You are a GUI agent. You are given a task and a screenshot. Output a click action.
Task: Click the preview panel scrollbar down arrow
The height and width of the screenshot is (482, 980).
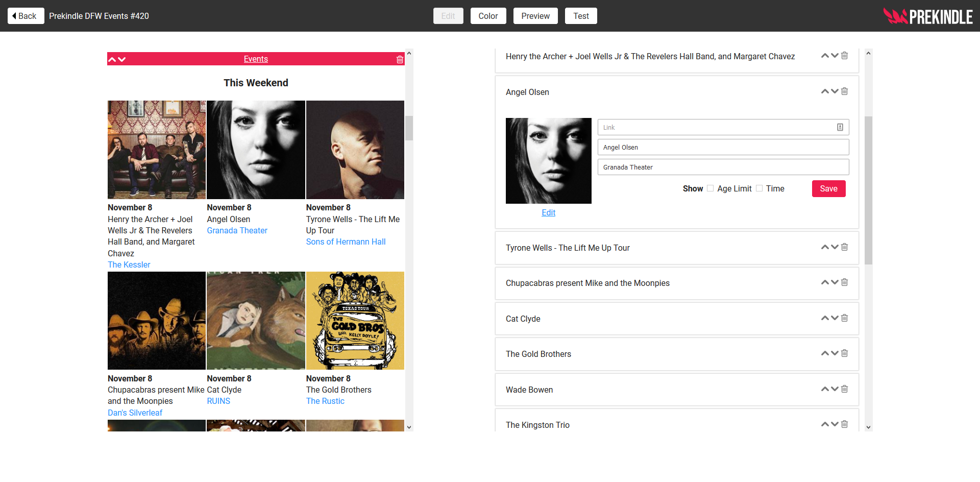click(409, 427)
